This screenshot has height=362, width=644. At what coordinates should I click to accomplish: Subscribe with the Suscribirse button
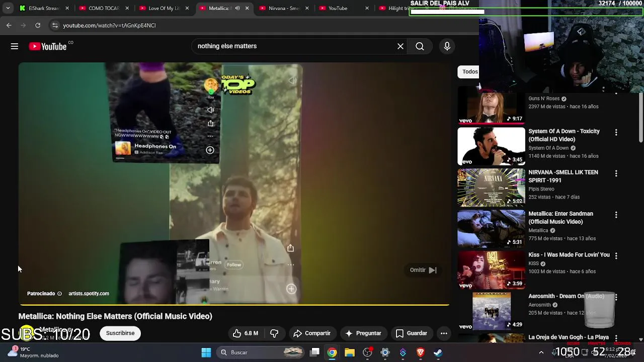(120, 333)
